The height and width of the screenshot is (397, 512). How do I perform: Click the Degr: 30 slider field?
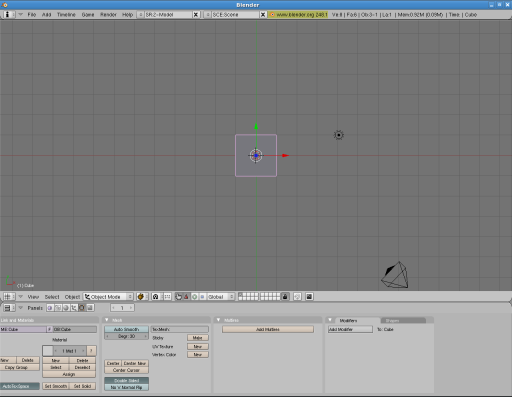pyautogui.click(x=126, y=336)
